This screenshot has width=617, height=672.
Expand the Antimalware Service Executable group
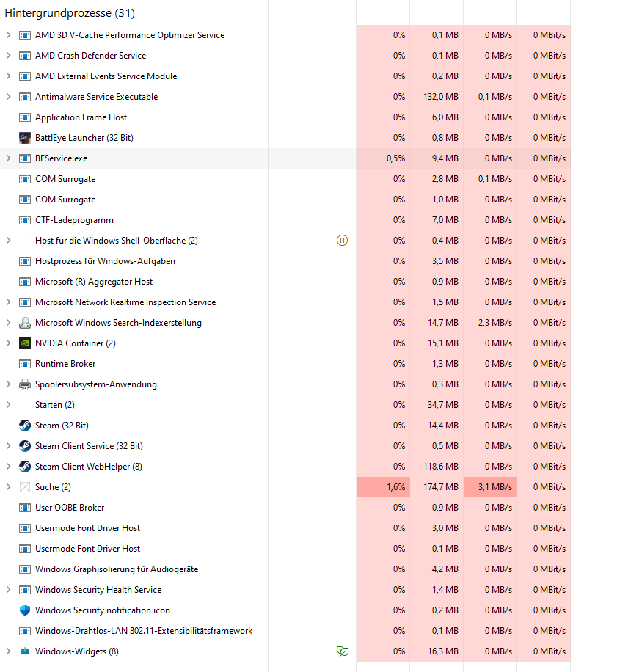(x=8, y=96)
